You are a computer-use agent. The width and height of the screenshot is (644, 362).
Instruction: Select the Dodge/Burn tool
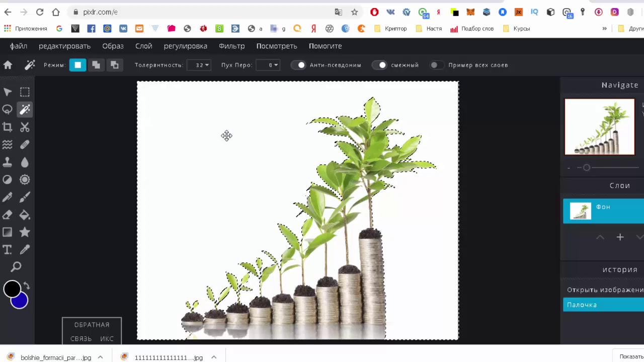pyautogui.click(x=8, y=179)
